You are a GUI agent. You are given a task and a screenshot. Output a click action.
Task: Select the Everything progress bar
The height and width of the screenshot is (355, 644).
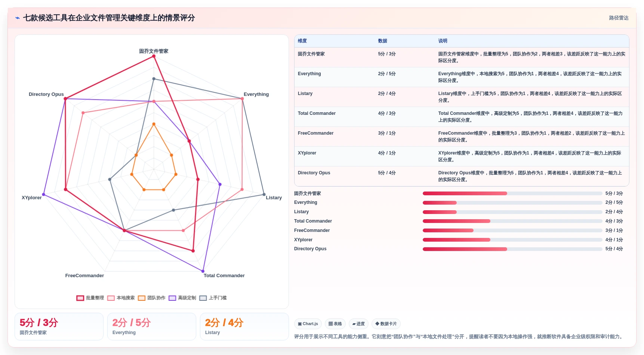coord(512,203)
